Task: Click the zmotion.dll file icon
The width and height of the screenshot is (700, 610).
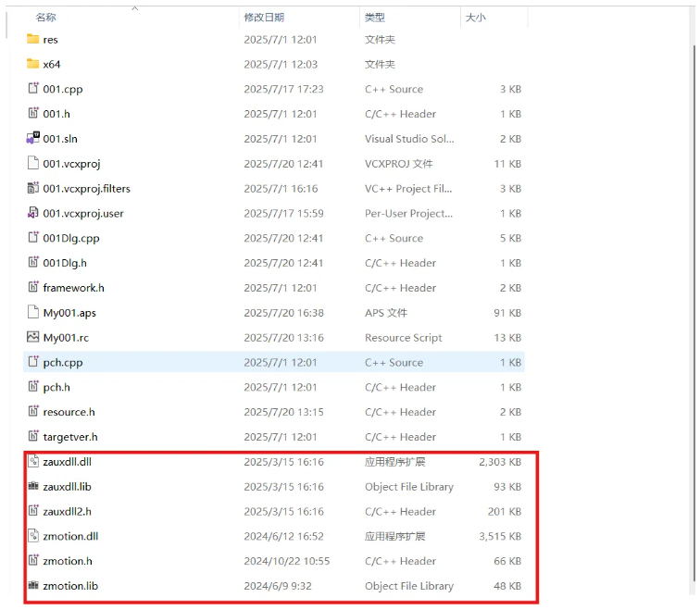Action: click(x=33, y=535)
